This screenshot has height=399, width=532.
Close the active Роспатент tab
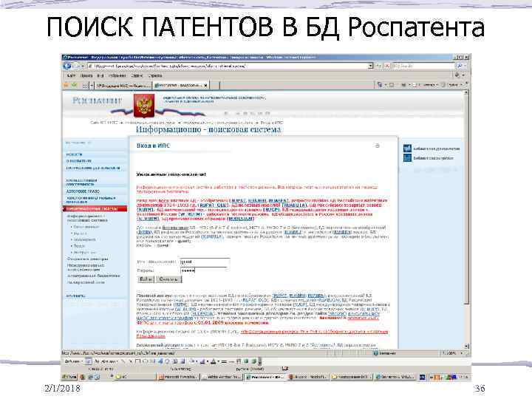pos(205,86)
